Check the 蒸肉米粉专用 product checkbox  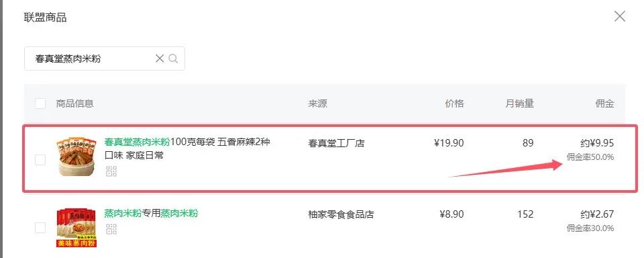coord(40,228)
